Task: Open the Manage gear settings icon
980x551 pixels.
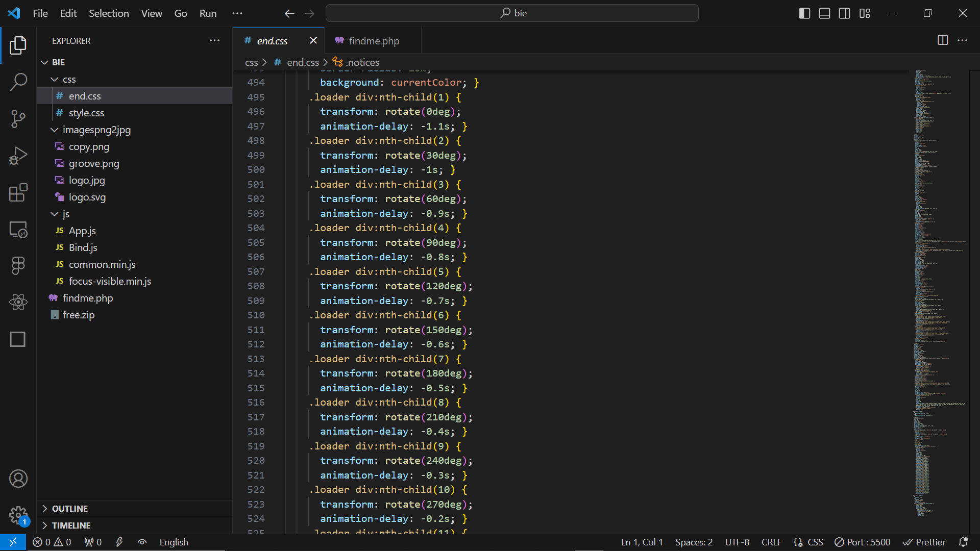Action: click(18, 515)
